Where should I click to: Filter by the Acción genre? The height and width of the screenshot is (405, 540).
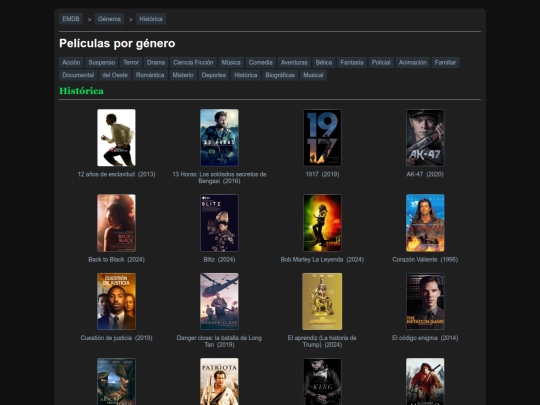click(71, 62)
